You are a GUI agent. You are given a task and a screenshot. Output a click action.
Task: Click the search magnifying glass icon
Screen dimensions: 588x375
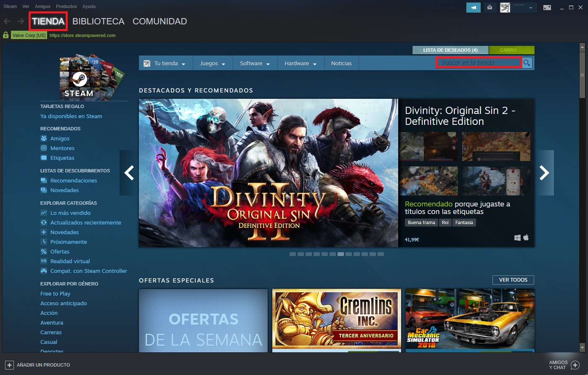[x=527, y=63]
